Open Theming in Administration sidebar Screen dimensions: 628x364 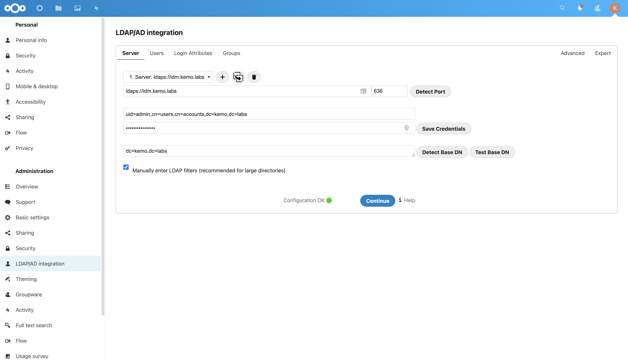26,279
